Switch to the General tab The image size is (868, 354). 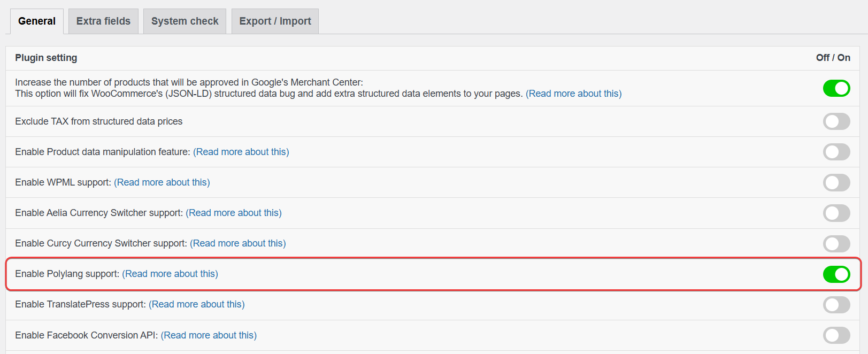tap(37, 21)
